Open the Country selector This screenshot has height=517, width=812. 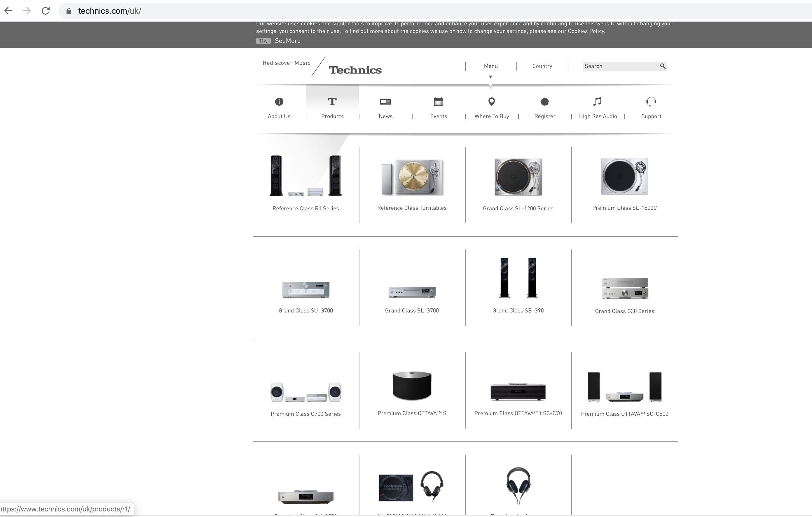point(542,66)
